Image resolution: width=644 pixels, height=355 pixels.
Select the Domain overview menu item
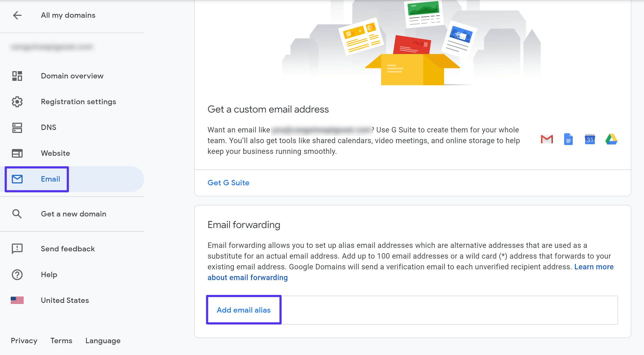pos(72,76)
